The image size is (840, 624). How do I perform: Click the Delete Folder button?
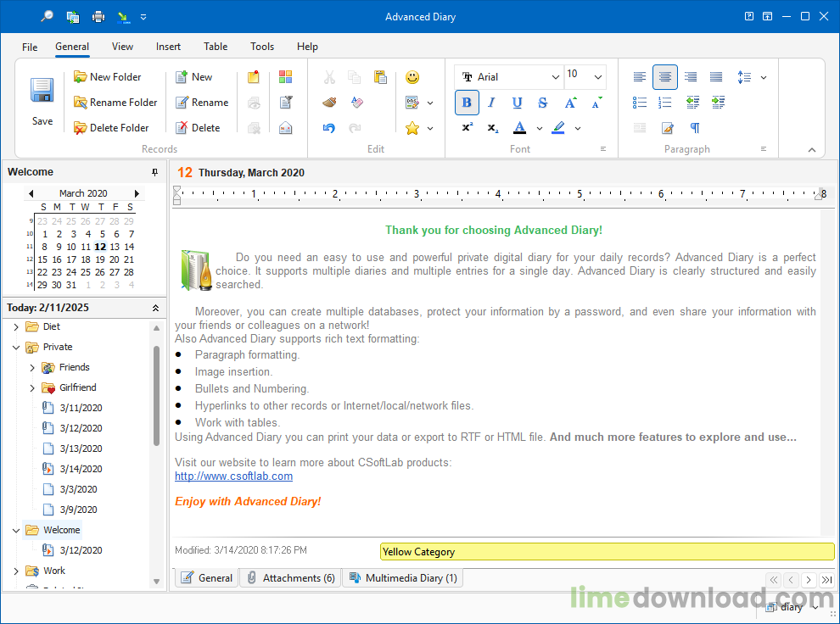tap(111, 128)
